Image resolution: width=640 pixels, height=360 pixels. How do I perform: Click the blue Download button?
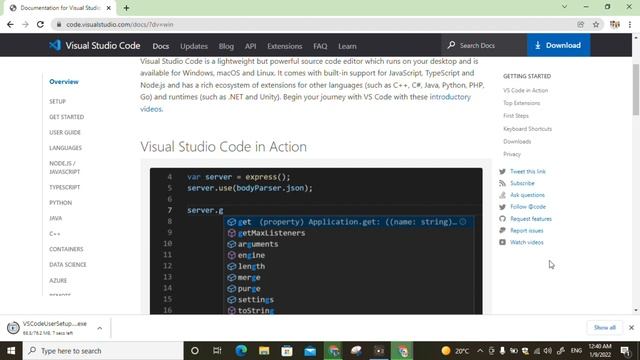pyautogui.click(x=558, y=45)
